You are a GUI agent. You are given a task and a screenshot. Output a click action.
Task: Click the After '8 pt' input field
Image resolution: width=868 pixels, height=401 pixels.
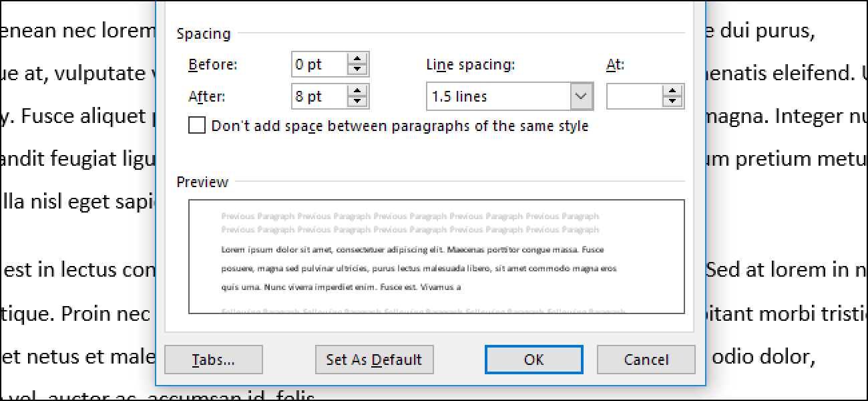(320, 96)
